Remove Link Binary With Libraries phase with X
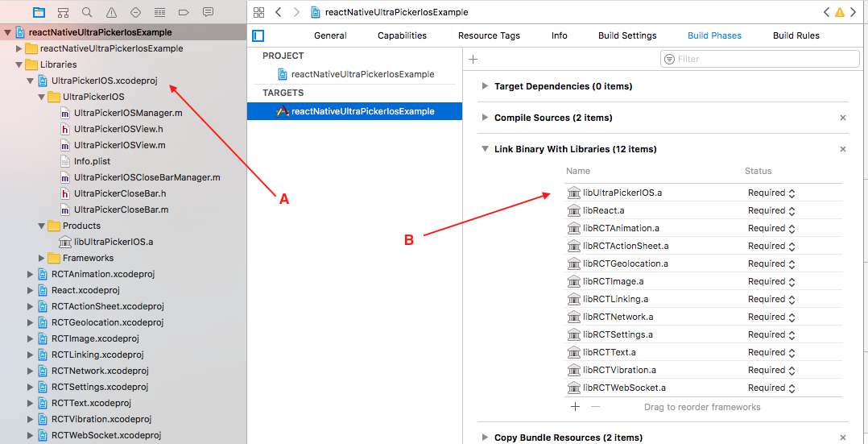The width and height of the screenshot is (868, 444). (843, 149)
